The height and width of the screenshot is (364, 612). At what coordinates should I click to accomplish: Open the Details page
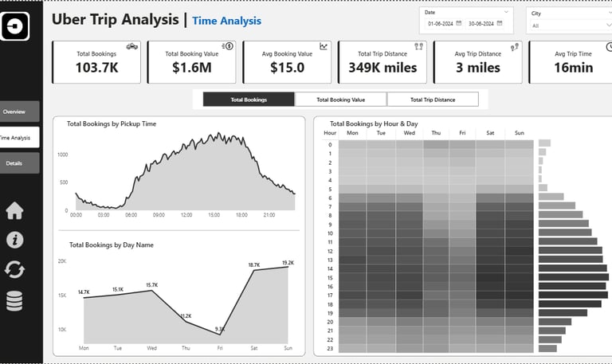tap(19, 163)
